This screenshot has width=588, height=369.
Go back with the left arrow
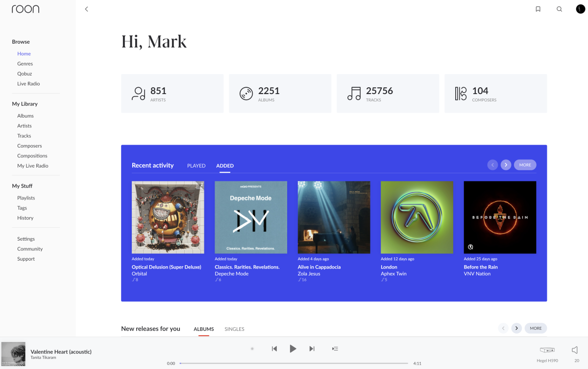point(86,9)
